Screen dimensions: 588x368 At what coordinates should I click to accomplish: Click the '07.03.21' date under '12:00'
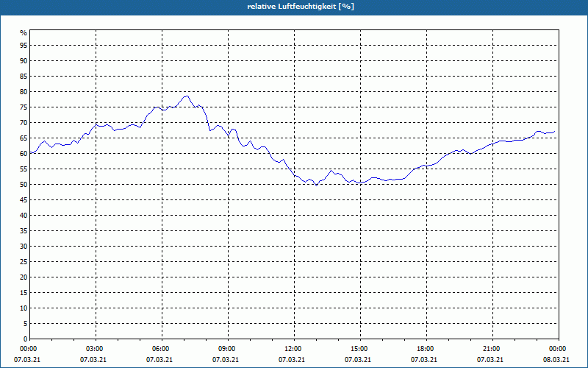291,360
